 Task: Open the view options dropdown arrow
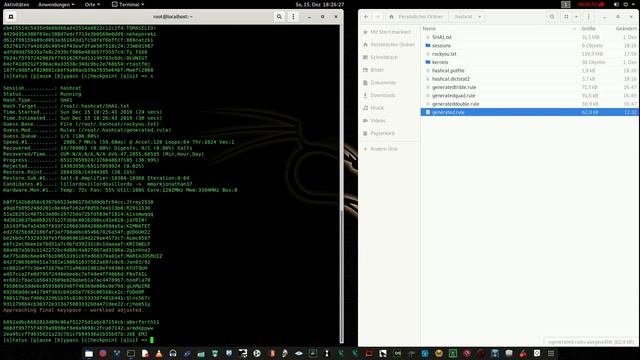pos(576,17)
